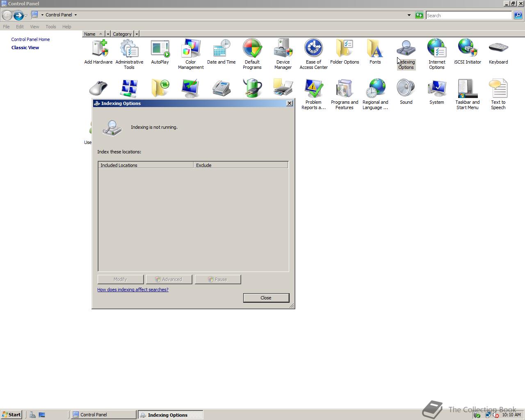
Task: Click the refresh button beside address bar
Action: click(x=419, y=15)
